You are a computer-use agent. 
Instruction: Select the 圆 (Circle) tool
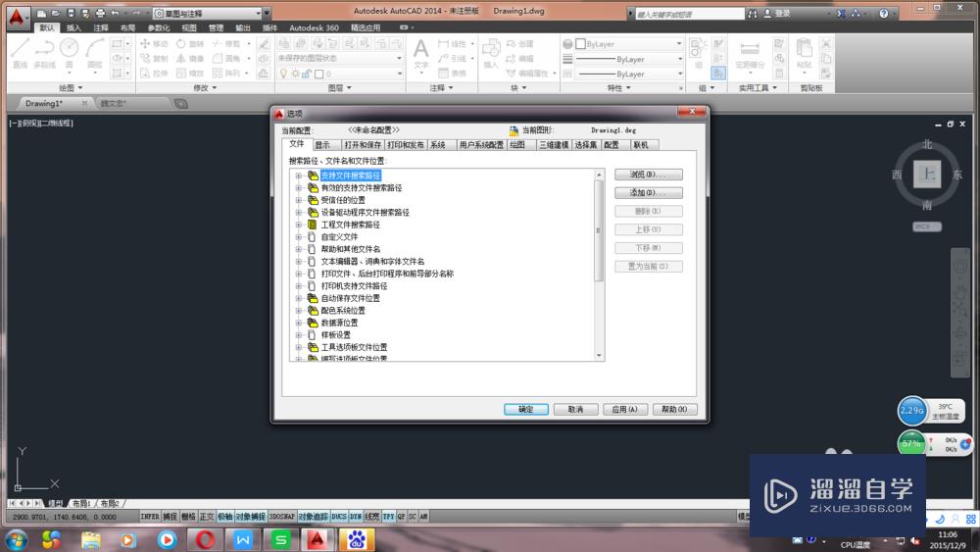click(x=70, y=53)
